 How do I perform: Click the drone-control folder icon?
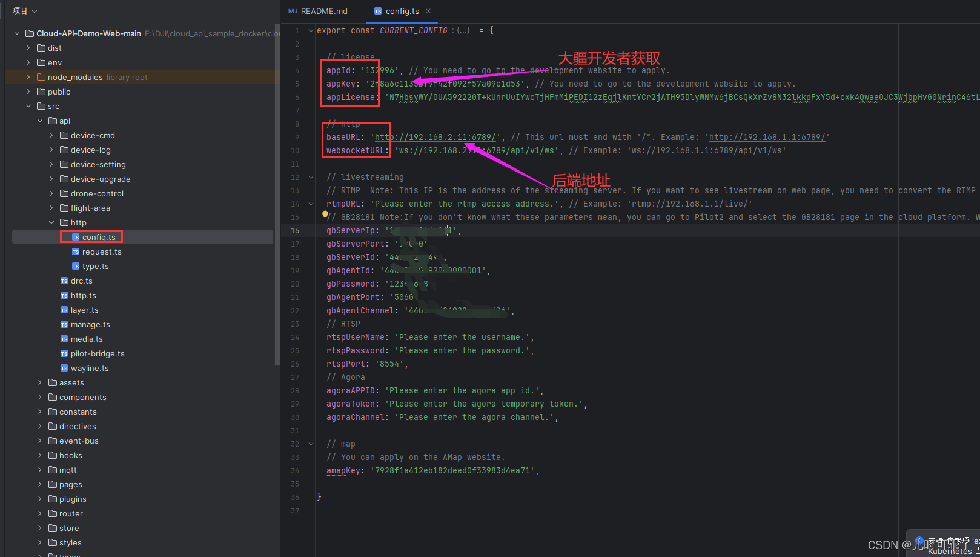point(64,193)
